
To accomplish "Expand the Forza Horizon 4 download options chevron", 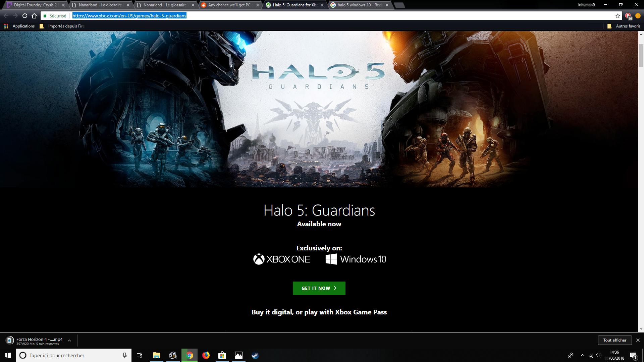I will pyautogui.click(x=69, y=341).
